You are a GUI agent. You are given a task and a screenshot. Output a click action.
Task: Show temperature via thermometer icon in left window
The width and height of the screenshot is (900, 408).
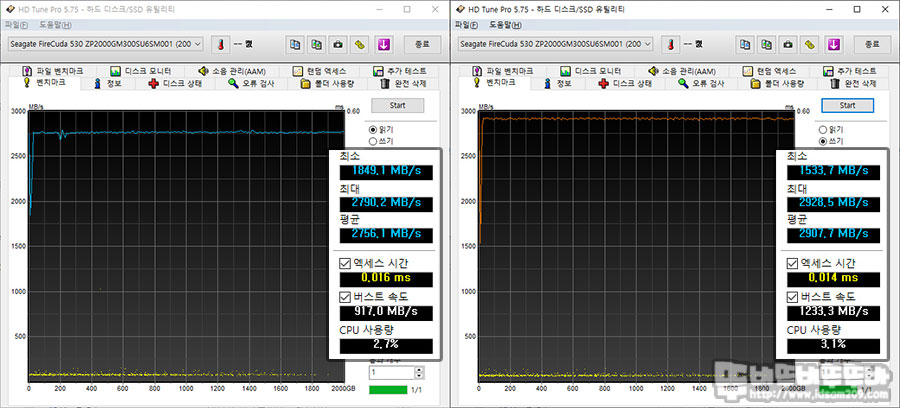(x=220, y=44)
